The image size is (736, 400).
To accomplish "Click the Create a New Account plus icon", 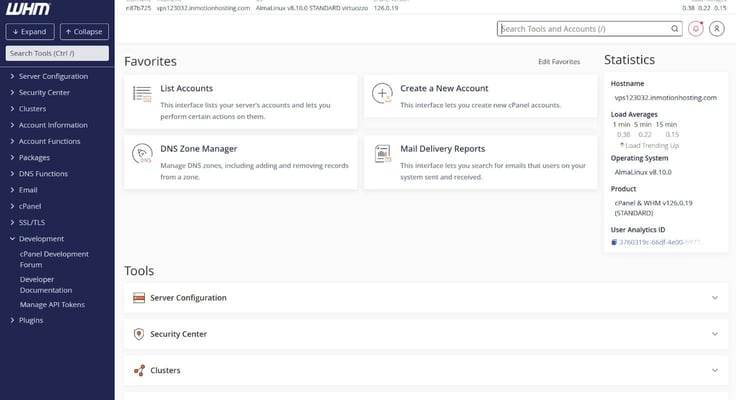I will [382, 93].
